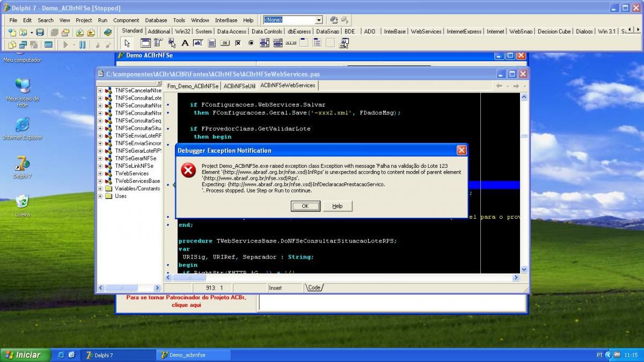Open the desktop layout <None> dropdown
This screenshot has width=644, height=362.
tap(319, 20)
